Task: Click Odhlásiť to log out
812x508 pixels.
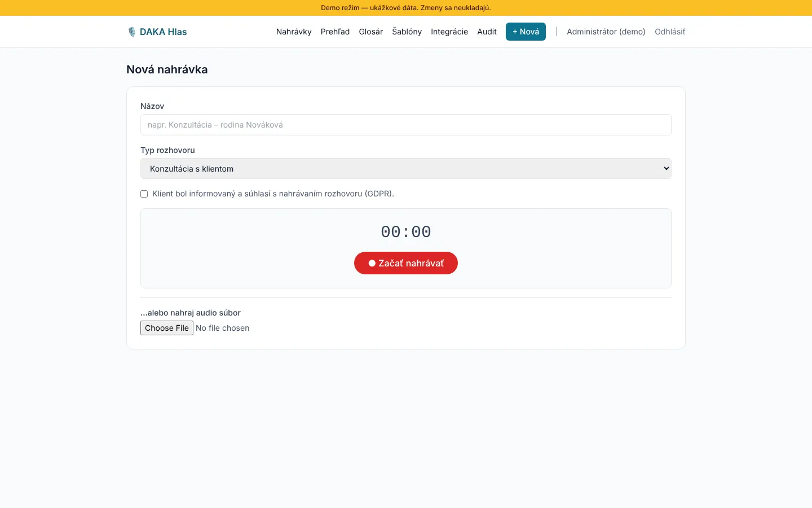Action: tap(670, 32)
